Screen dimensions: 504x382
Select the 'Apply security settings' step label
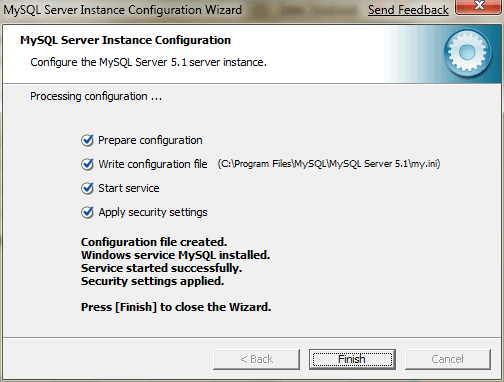click(x=153, y=212)
